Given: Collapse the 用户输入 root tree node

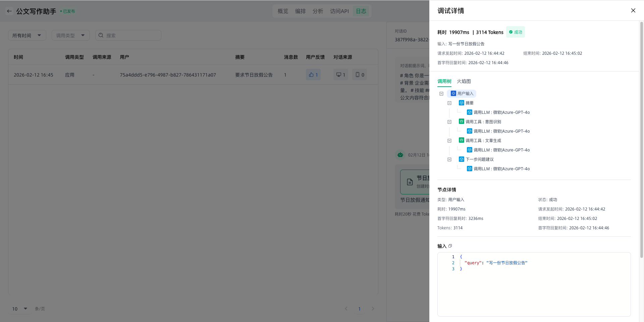Looking at the screenshot, I should (x=441, y=94).
